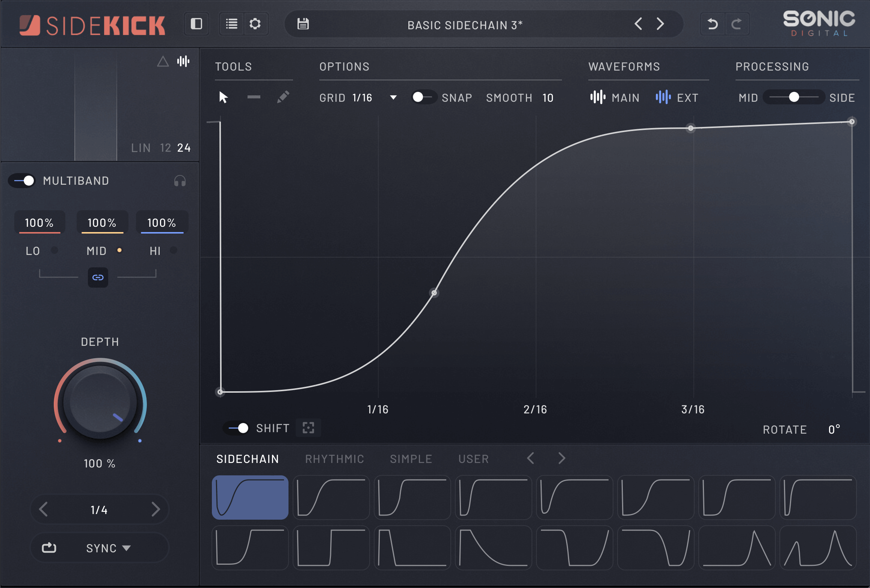Click the triangle icon above spectrum
Viewport: 870px width, 588px height.
coord(163,61)
